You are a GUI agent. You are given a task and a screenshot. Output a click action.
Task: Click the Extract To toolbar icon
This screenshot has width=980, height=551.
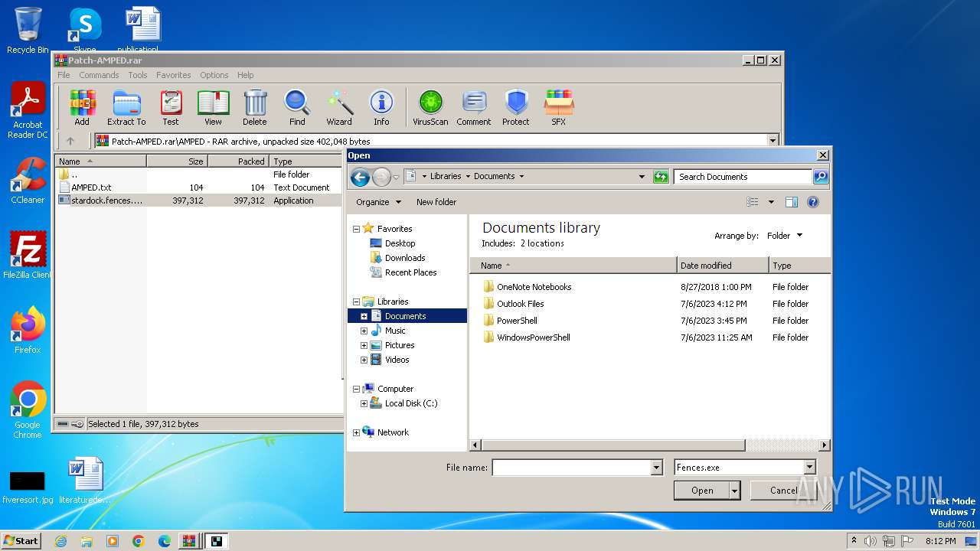(126, 107)
